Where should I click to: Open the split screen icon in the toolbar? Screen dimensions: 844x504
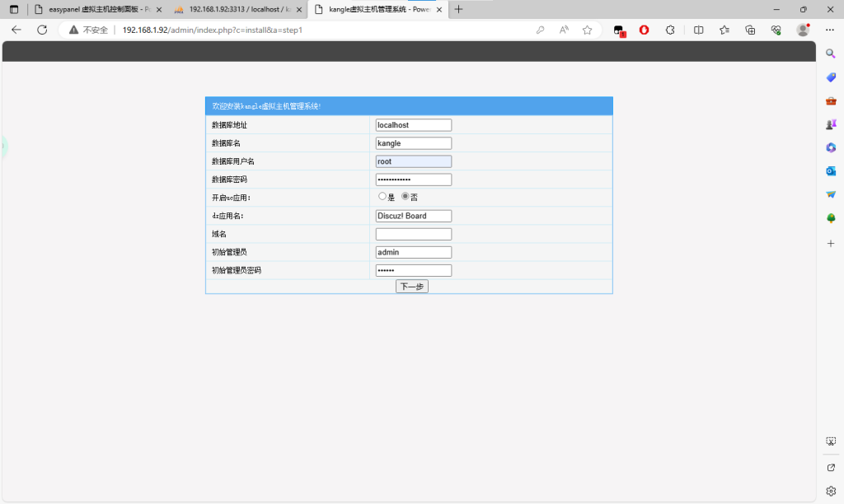point(698,30)
